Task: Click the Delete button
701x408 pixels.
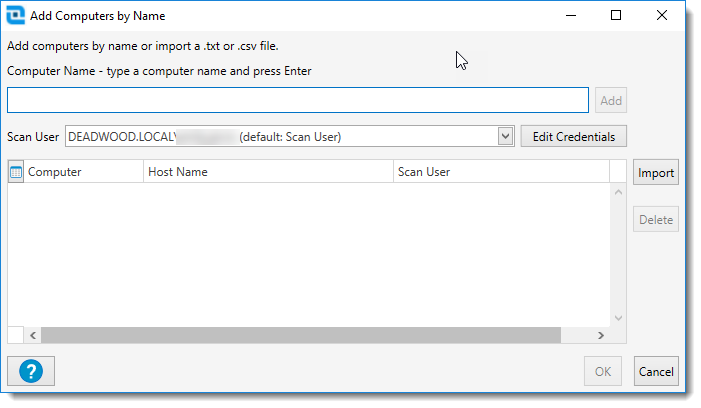Action: click(x=655, y=219)
